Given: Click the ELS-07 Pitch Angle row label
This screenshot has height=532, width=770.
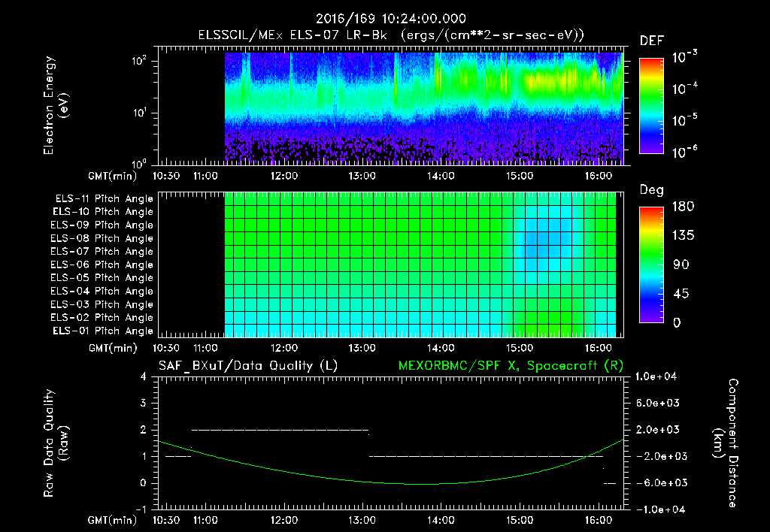Looking at the screenshot, I should (x=102, y=252).
